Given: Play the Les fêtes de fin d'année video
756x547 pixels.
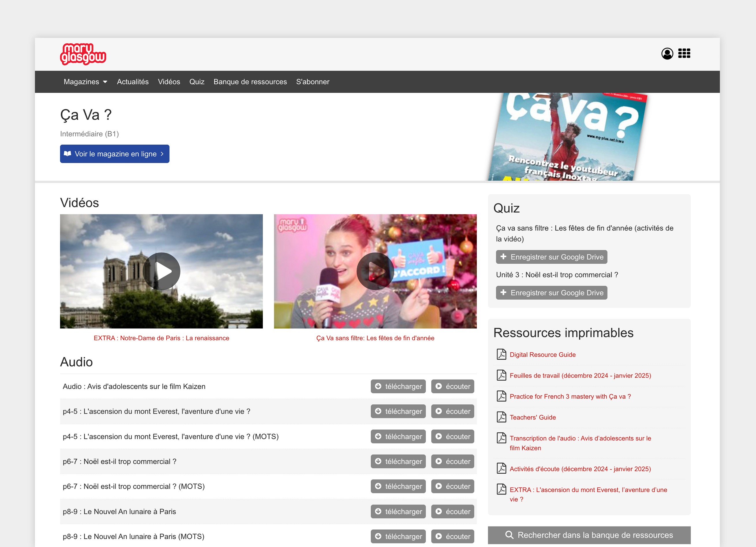Looking at the screenshot, I should point(375,271).
